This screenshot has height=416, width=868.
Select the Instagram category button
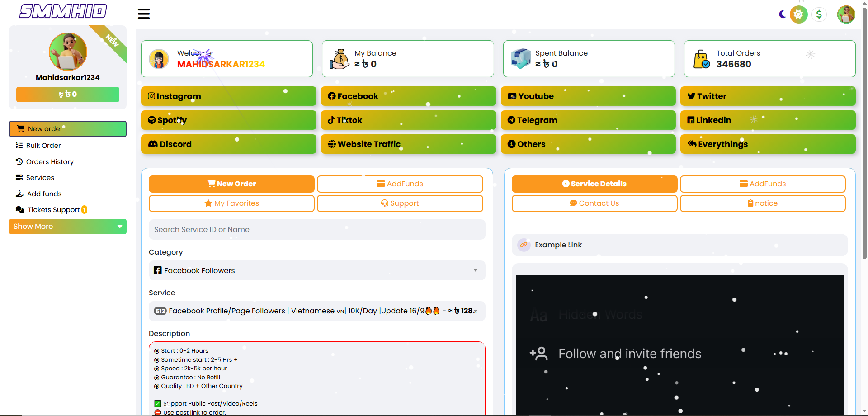(229, 96)
